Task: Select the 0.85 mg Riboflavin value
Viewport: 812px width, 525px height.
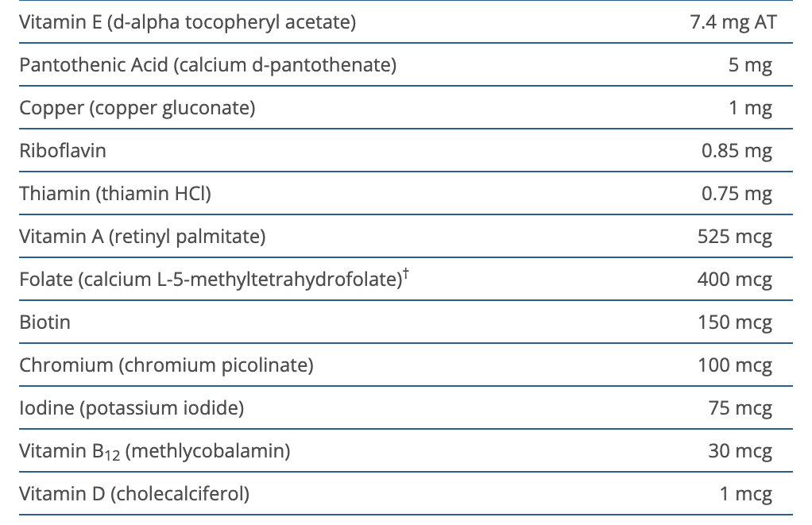Action: coord(737,150)
